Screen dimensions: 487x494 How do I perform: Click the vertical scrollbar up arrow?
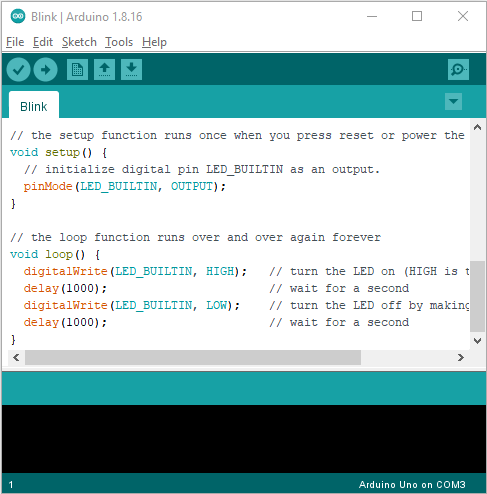coord(477,127)
